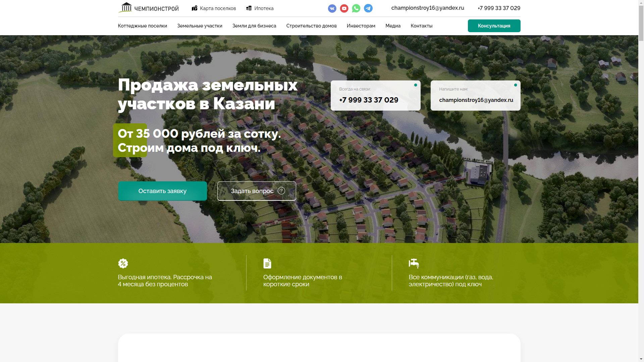644x362 pixels.
Task: Click the document icon for оформление документов
Action: coord(267,263)
